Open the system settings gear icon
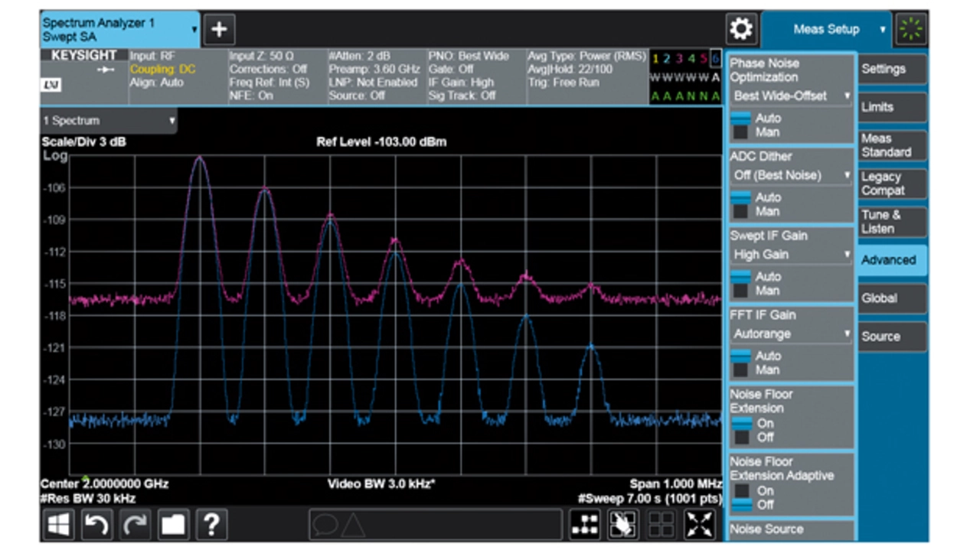Image resolution: width=980 pixels, height=550 pixels. click(741, 30)
